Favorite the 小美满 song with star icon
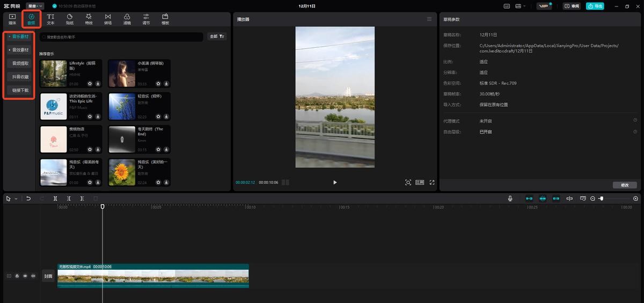Image resolution: width=644 pixels, height=303 pixels. (x=158, y=84)
